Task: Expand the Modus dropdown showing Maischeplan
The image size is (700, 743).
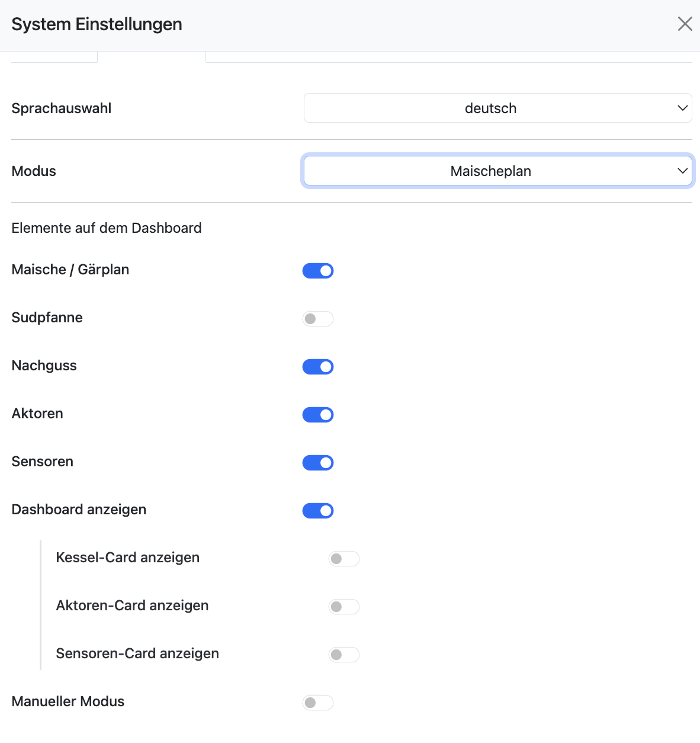Action: tap(497, 171)
